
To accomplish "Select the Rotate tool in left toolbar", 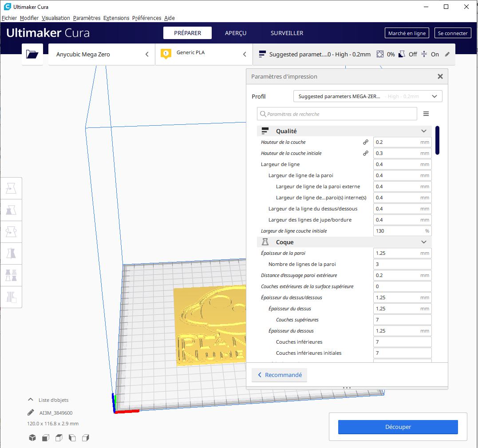I will click(11, 232).
